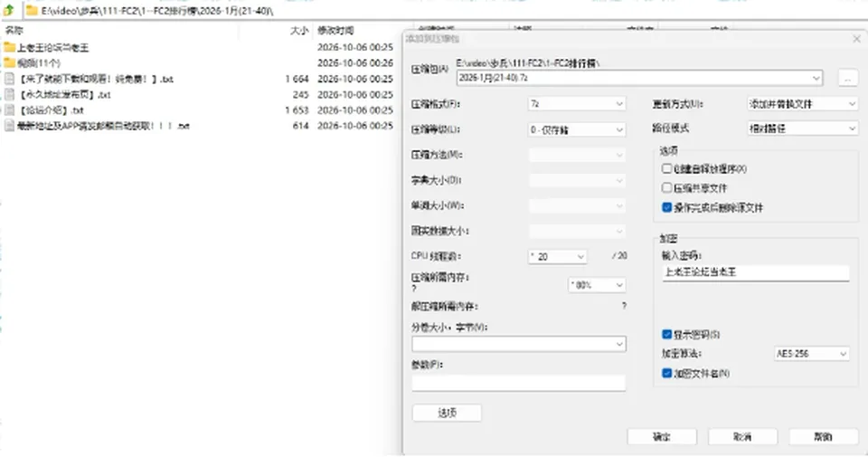Click the modified date of 上老王论坛当老王 folder
Image resolution: width=868 pixels, height=457 pixels.
click(x=354, y=48)
